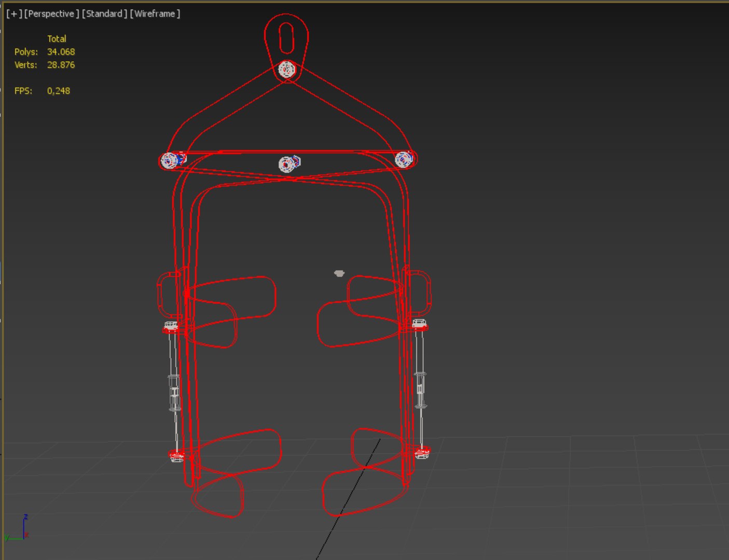
Task: Select the center crossbar bolt
Action: tap(289, 164)
